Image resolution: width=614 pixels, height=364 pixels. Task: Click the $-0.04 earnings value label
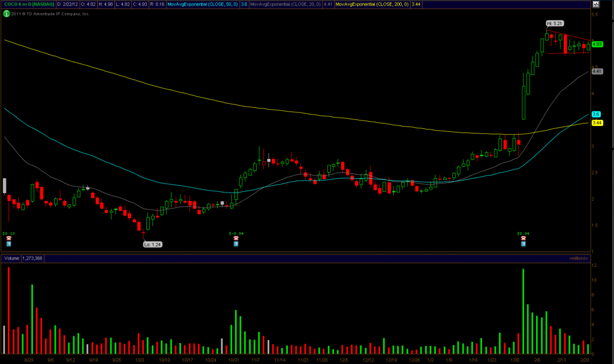[x=236, y=233]
